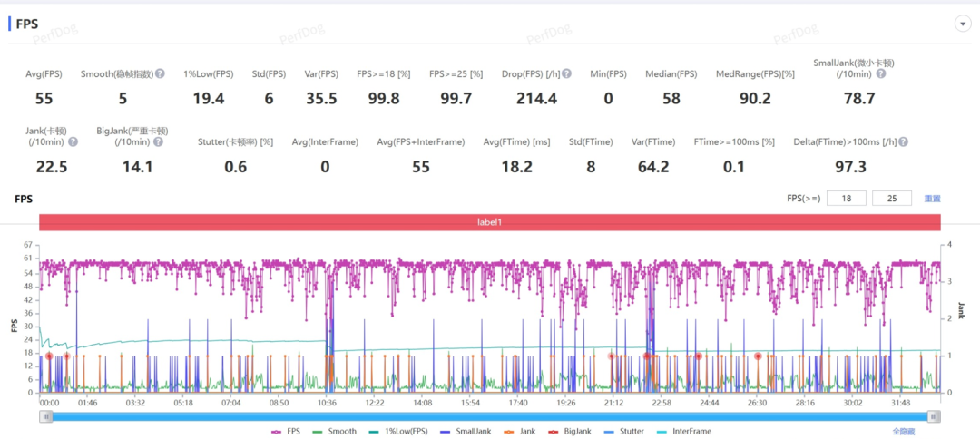
Task: Toggle InterFrame series in the legend
Action: (x=683, y=431)
